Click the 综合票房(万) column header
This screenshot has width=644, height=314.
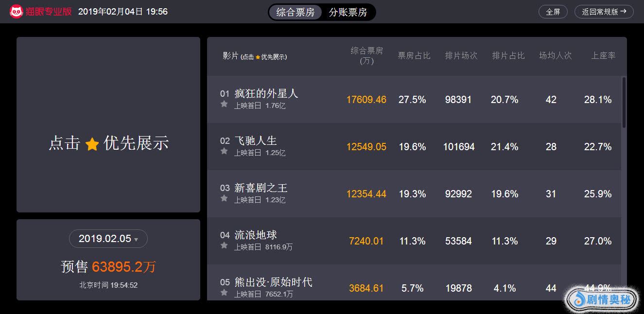366,55
